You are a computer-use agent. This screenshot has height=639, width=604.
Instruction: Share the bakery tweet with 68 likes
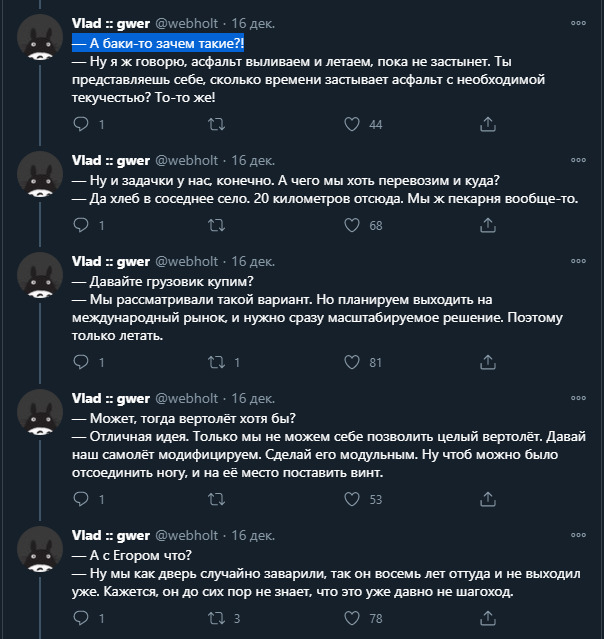488,226
